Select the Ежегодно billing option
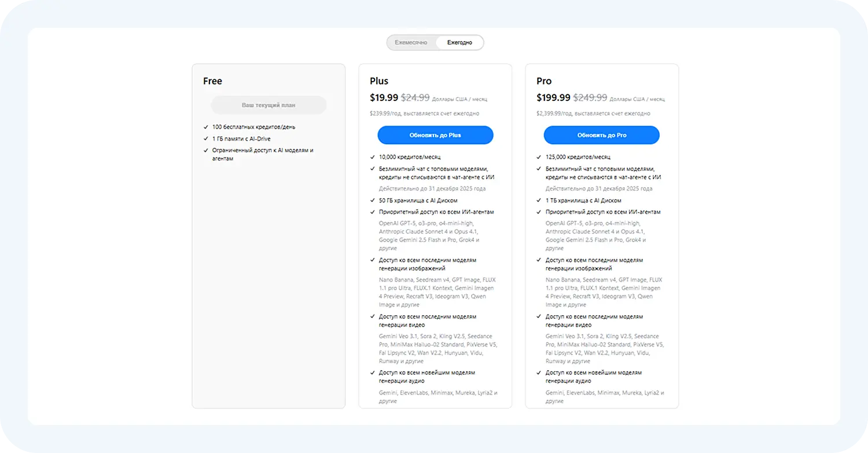Image resolution: width=868 pixels, height=453 pixels. coord(458,42)
